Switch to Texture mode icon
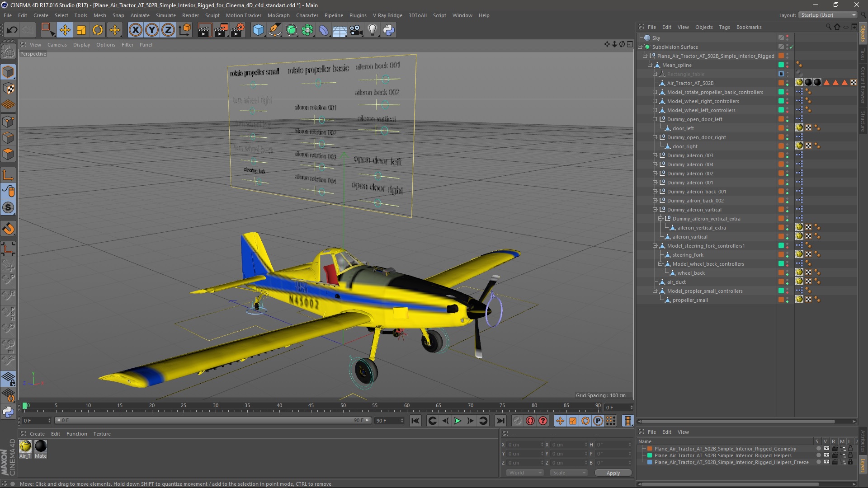The image size is (868, 488). (x=8, y=89)
